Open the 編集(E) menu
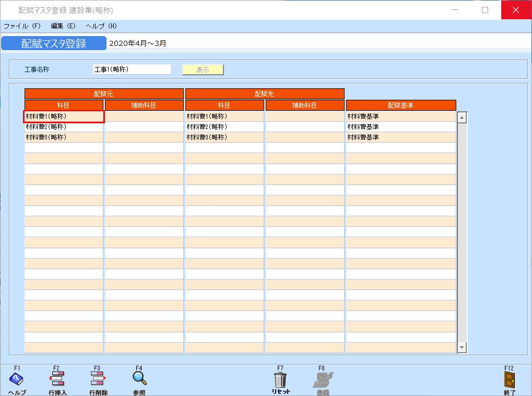532x396 pixels. [x=63, y=26]
